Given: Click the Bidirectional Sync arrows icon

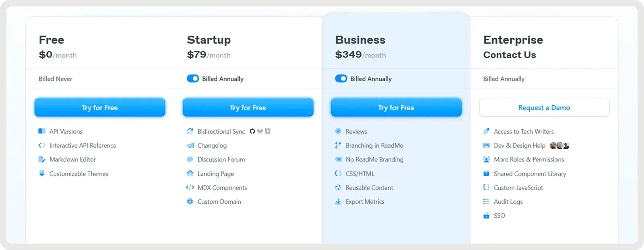Looking at the screenshot, I should 190,131.
